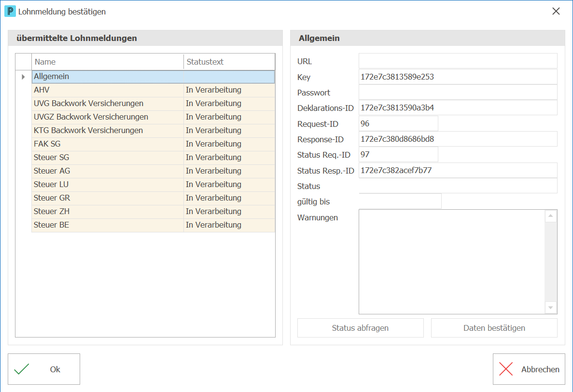Image resolution: width=573 pixels, height=392 pixels.
Task: Focus the Passwort input field
Action: coord(458,93)
